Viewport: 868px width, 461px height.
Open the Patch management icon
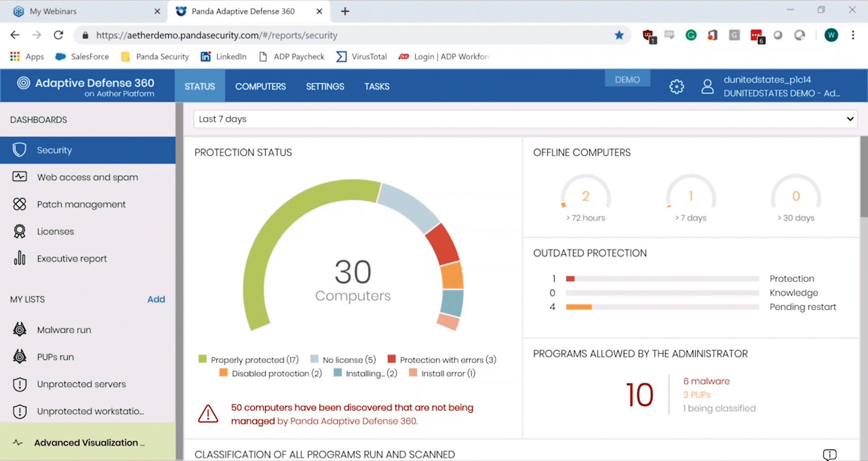point(19,204)
